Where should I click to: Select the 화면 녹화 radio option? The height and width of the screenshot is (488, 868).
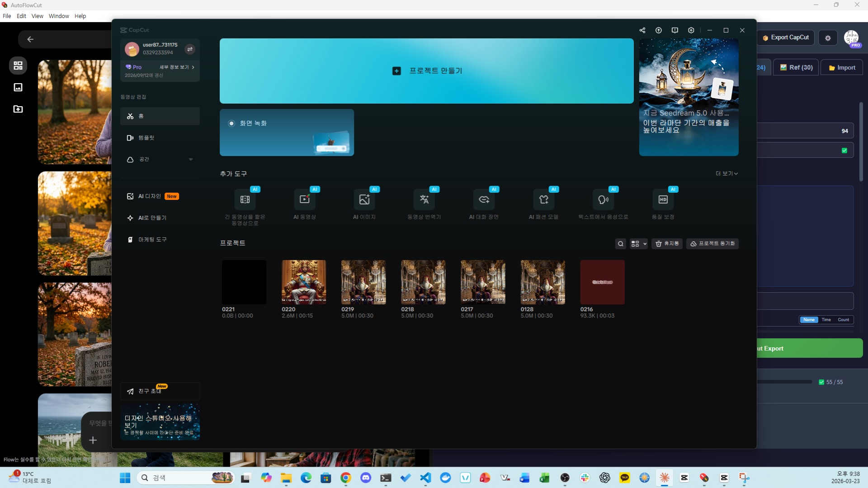[231, 123]
